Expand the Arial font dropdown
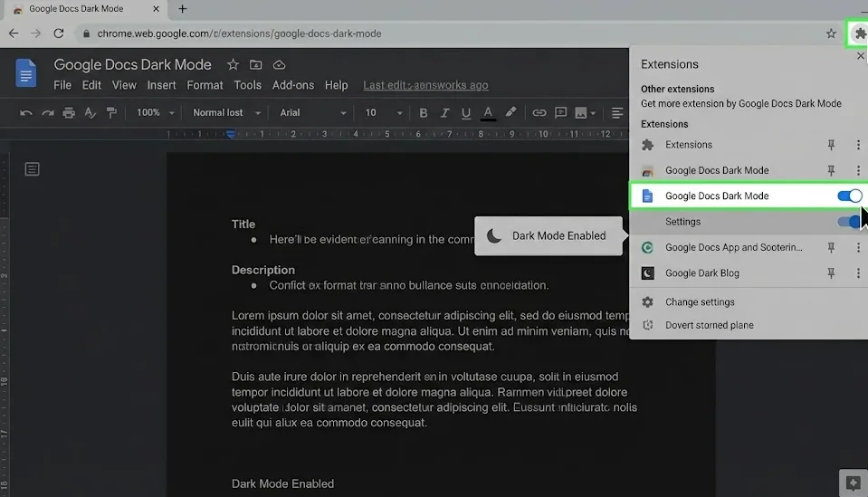The height and width of the screenshot is (497, 868). (312, 113)
